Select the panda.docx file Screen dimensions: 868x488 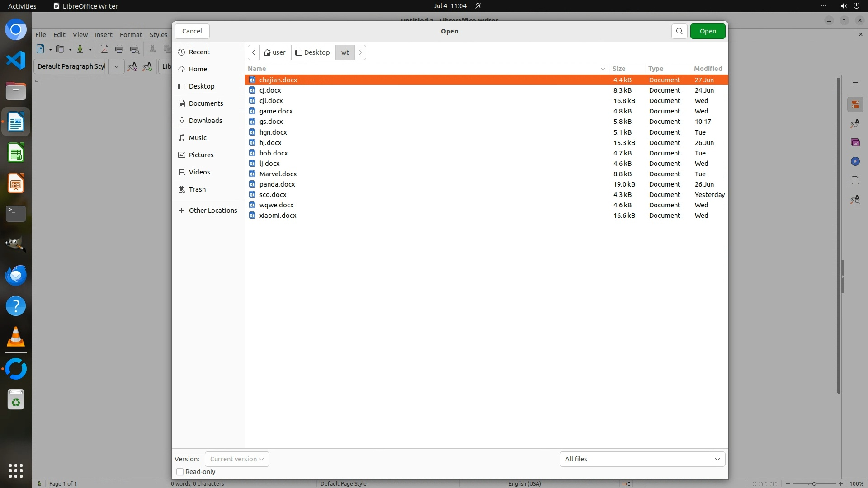pyautogui.click(x=277, y=184)
